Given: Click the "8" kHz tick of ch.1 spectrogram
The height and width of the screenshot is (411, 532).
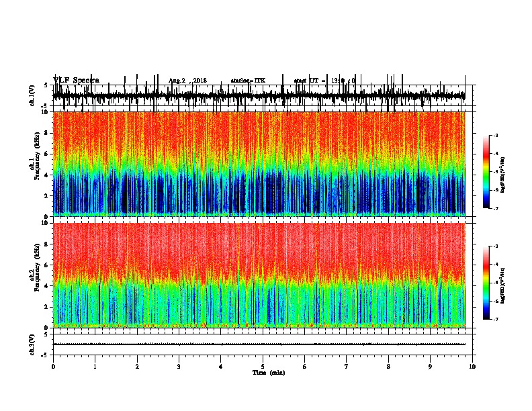Looking at the screenshot, I should [47, 133].
